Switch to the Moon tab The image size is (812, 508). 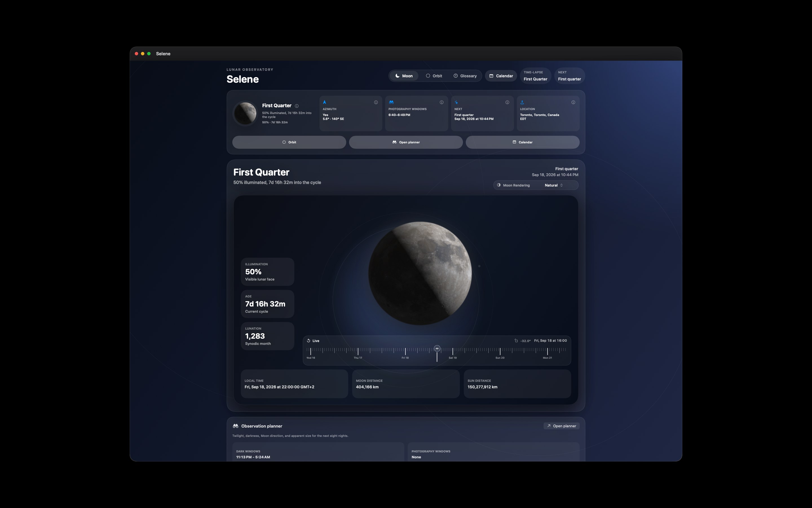[404, 76]
